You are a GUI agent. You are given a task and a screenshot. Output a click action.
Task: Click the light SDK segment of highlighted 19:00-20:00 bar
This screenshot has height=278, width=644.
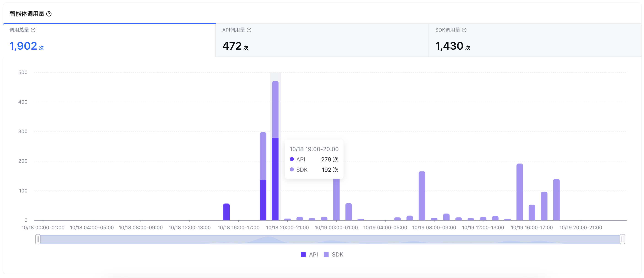point(275,110)
